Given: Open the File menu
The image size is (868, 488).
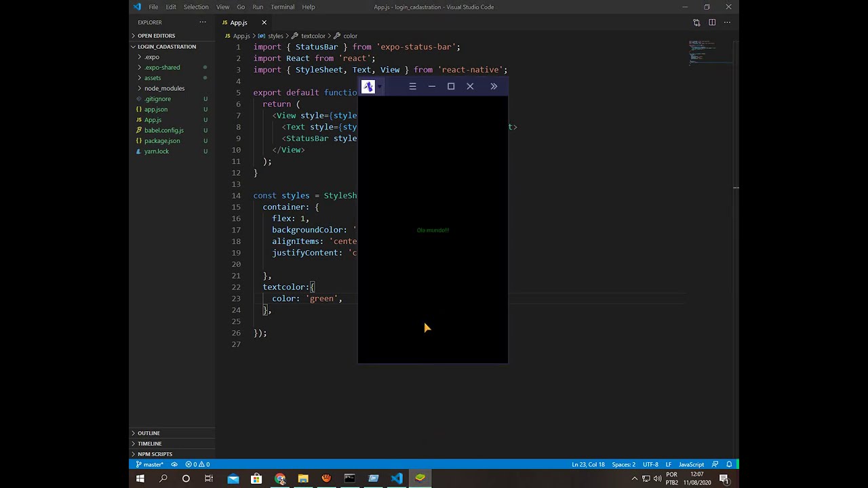Looking at the screenshot, I should (153, 7).
